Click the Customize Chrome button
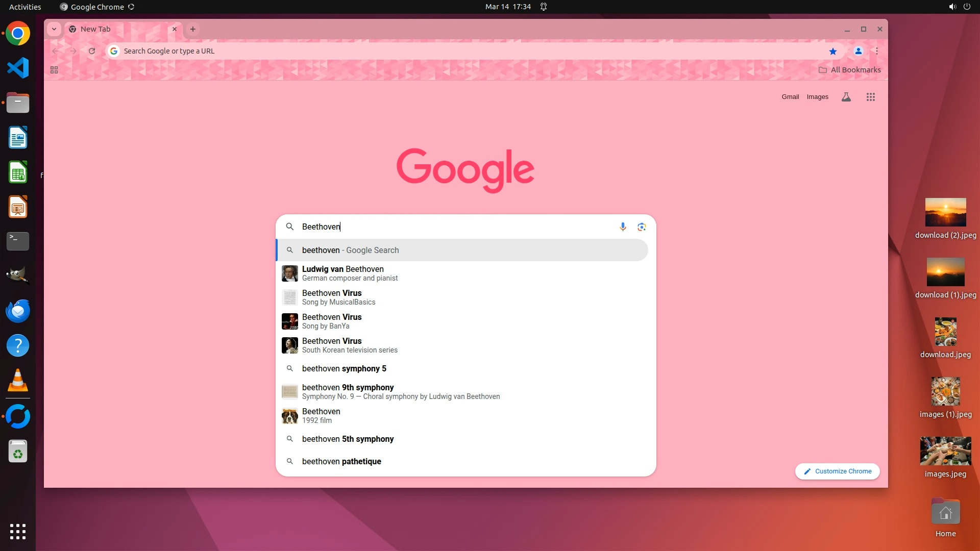Screen dimensions: 980x551 838,471
